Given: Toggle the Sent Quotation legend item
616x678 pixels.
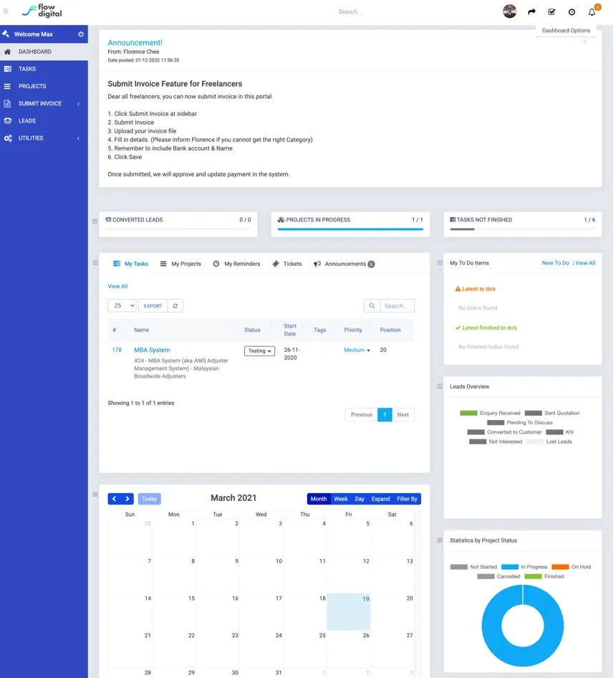Looking at the screenshot, I should point(552,413).
